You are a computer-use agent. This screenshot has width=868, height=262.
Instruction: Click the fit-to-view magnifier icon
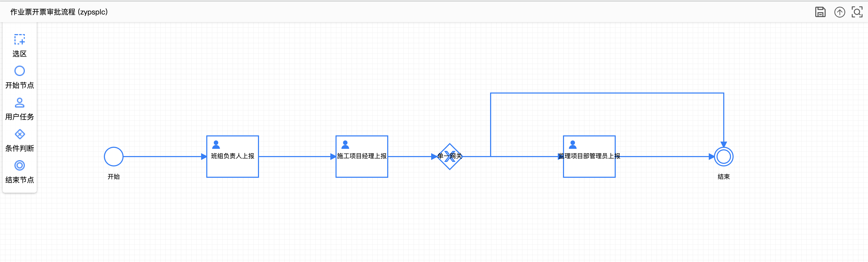[857, 12]
